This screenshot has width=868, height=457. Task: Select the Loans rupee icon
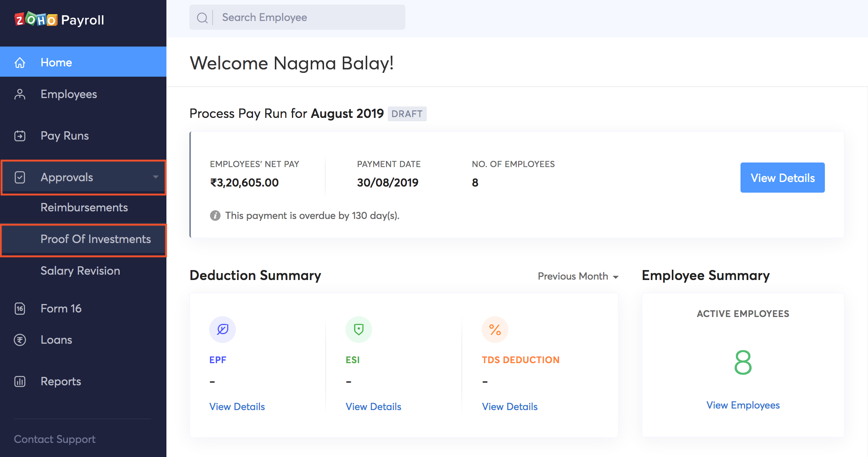tap(19, 340)
